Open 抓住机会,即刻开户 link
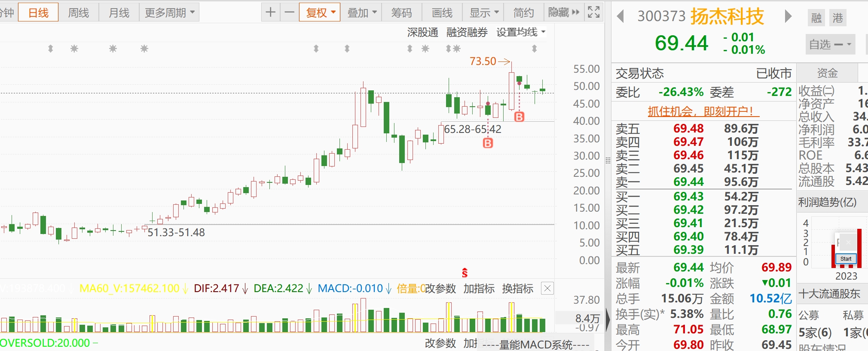The height and width of the screenshot is (351, 868). pos(703,111)
